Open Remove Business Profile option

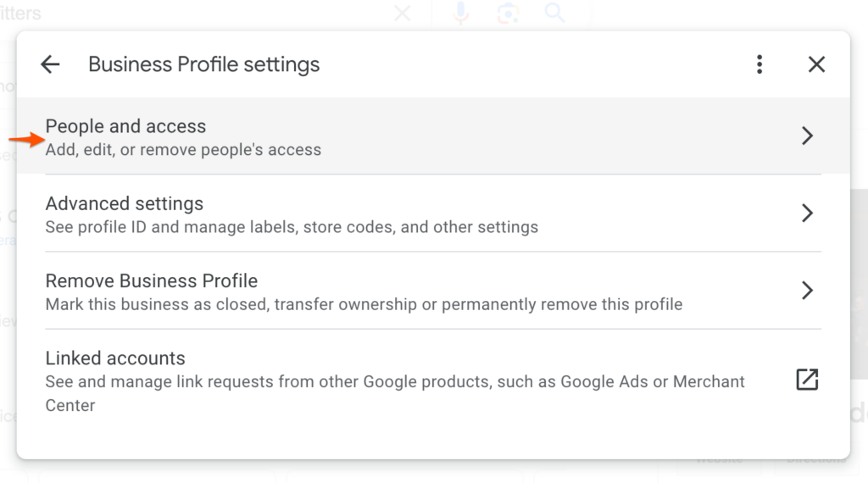pos(433,291)
